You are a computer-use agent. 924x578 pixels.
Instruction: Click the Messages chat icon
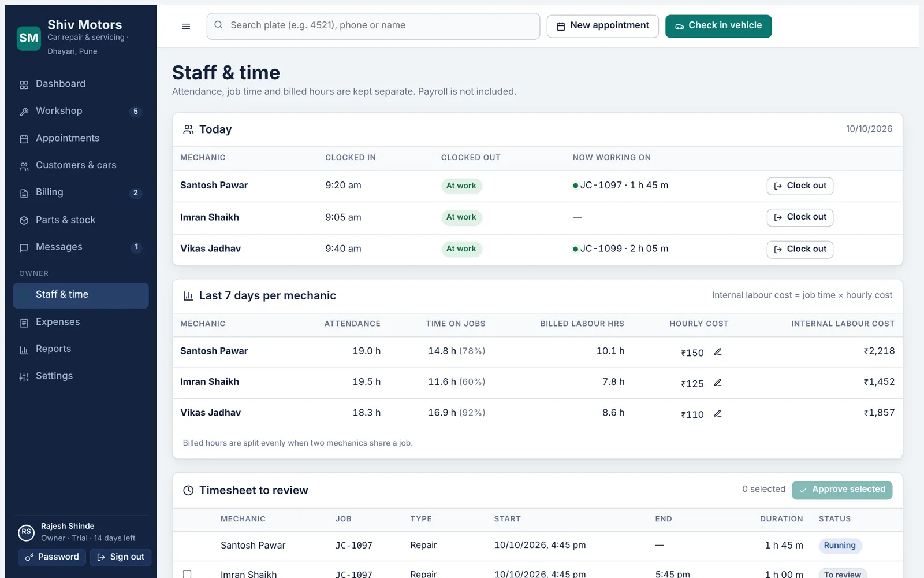24,247
